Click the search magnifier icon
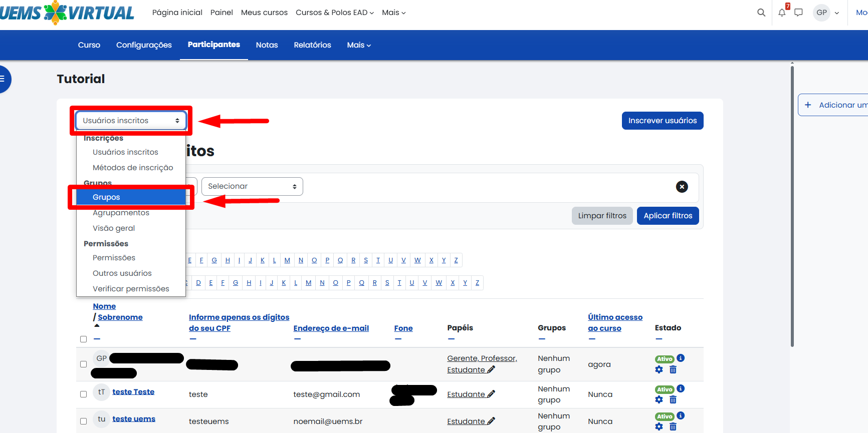Viewport: 868px width, 433px height. pos(761,13)
